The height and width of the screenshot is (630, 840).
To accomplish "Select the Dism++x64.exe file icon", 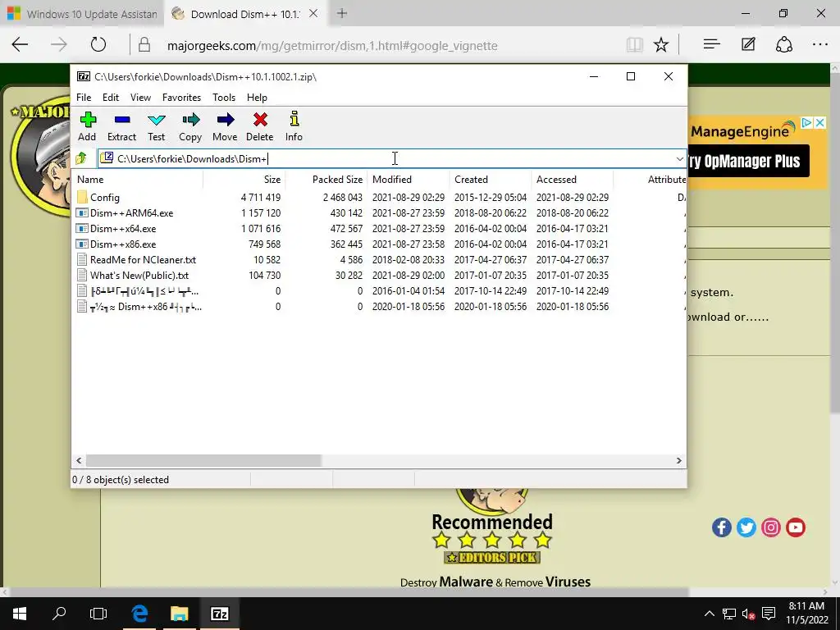I will (x=82, y=228).
